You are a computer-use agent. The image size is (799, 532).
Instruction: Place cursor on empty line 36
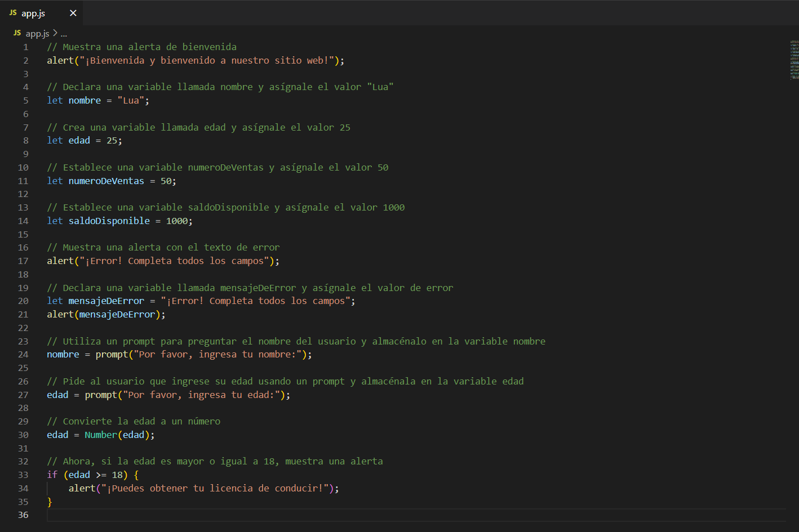click(x=416, y=515)
